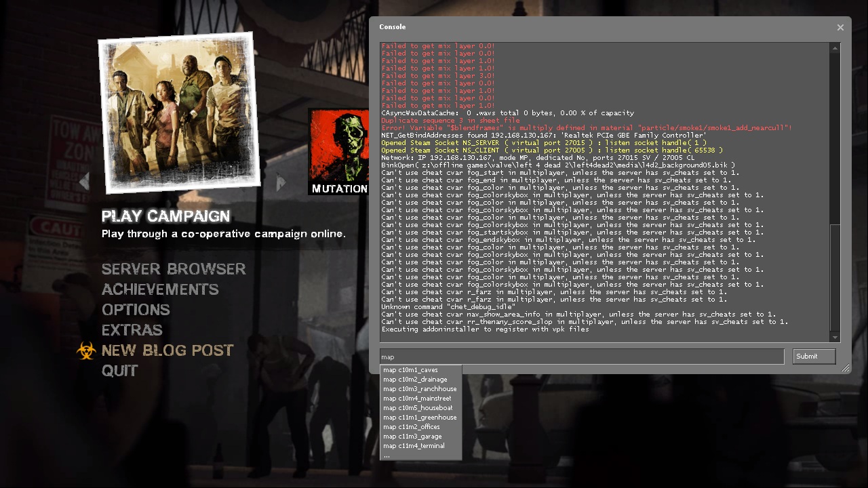The width and height of the screenshot is (868, 488).
Task: Click the biohazard icon beside New Blog Post
Action: [85, 350]
